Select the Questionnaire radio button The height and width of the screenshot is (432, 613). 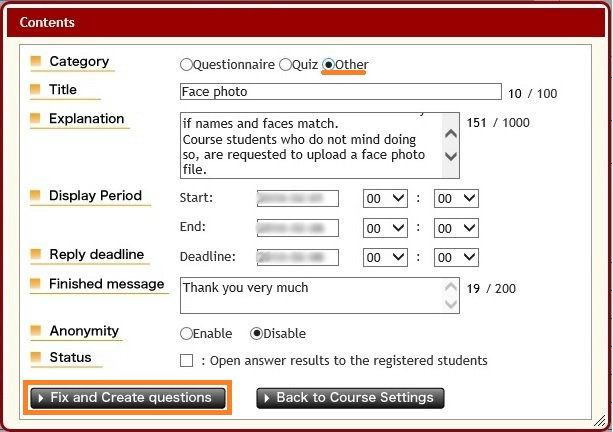(187, 65)
